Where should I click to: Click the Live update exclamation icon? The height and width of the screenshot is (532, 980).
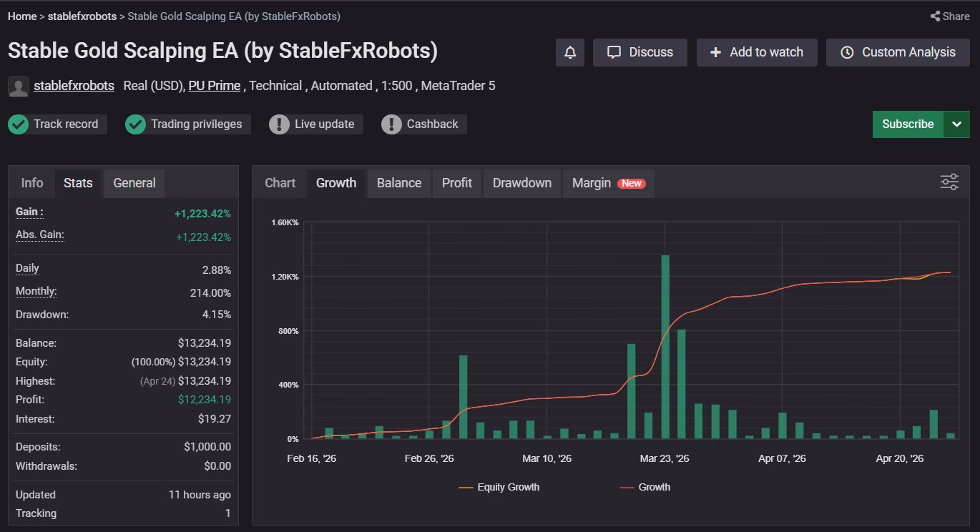279,124
